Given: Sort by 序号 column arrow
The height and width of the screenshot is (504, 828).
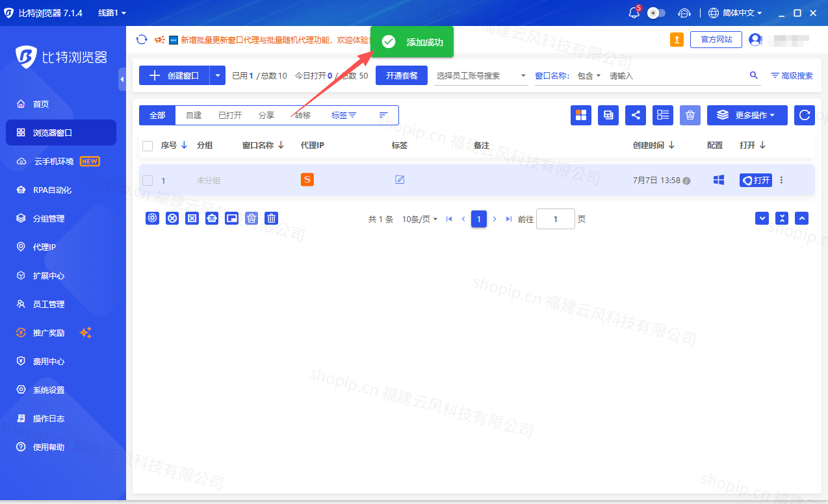Looking at the screenshot, I should tap(184, 145).
